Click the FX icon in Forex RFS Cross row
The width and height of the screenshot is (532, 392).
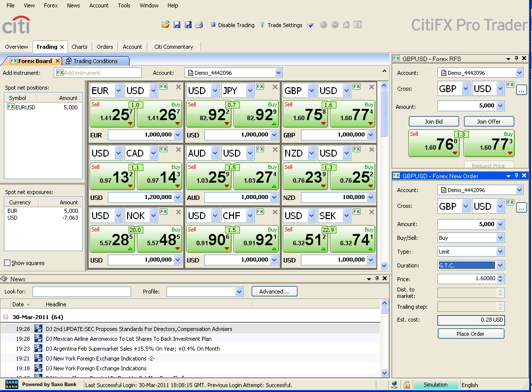pyautogui.click(x=510, y=84)
